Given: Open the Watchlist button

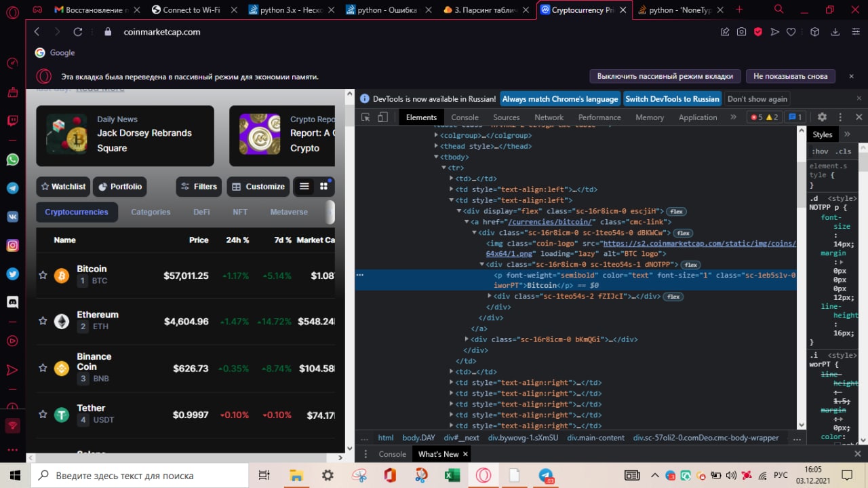Looking at the screenshot, I should point(62,187).
